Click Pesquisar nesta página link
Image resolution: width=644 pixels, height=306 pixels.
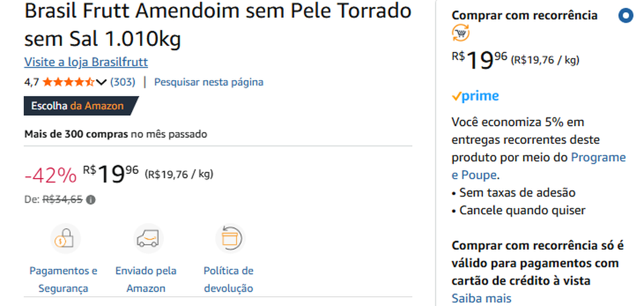(209, 82)
